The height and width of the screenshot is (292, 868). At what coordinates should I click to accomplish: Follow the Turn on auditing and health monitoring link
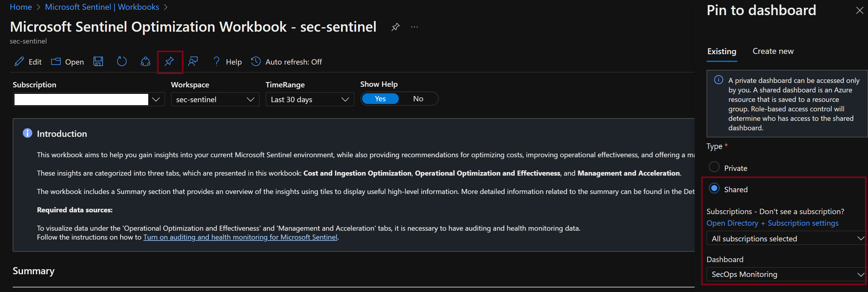[240, 238]
